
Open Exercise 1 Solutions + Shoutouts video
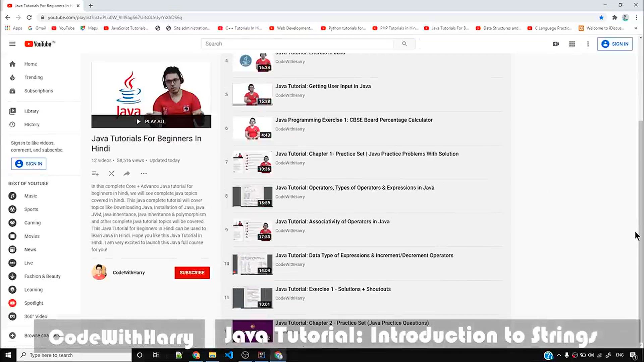(333, 290)
